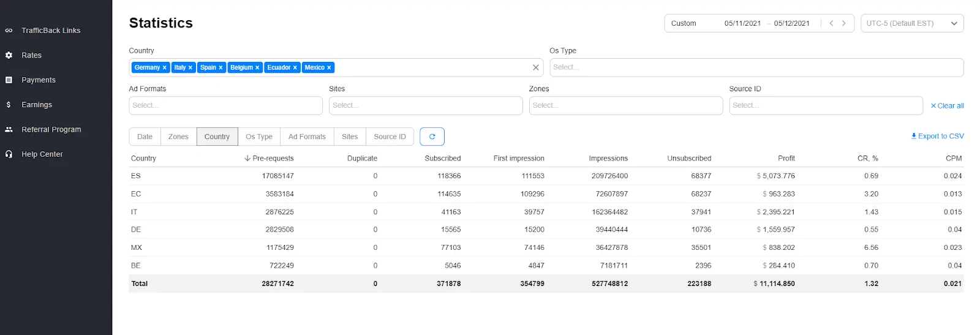This screenshot has width=980, height=335.
Task: Go to next date range arrow
Action: pyautogui.click(x=844, y=23)
